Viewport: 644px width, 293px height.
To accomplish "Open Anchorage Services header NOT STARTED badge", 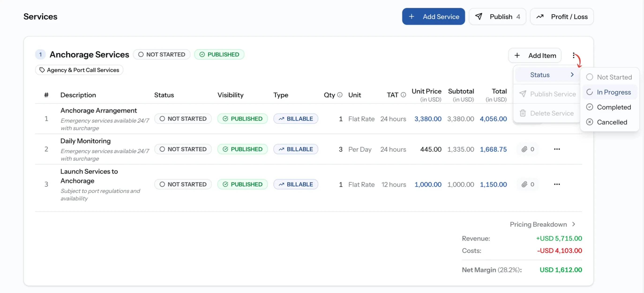I will pyautogui.click(x=161, y=55).
